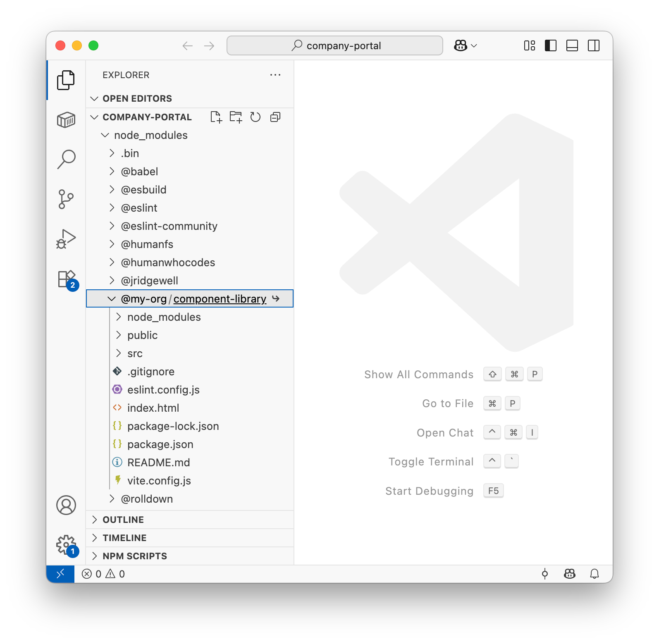The width and height of the screenshot is (659, 644).
Task: Click the New File icon in explorer
Action: click(216, 117)
